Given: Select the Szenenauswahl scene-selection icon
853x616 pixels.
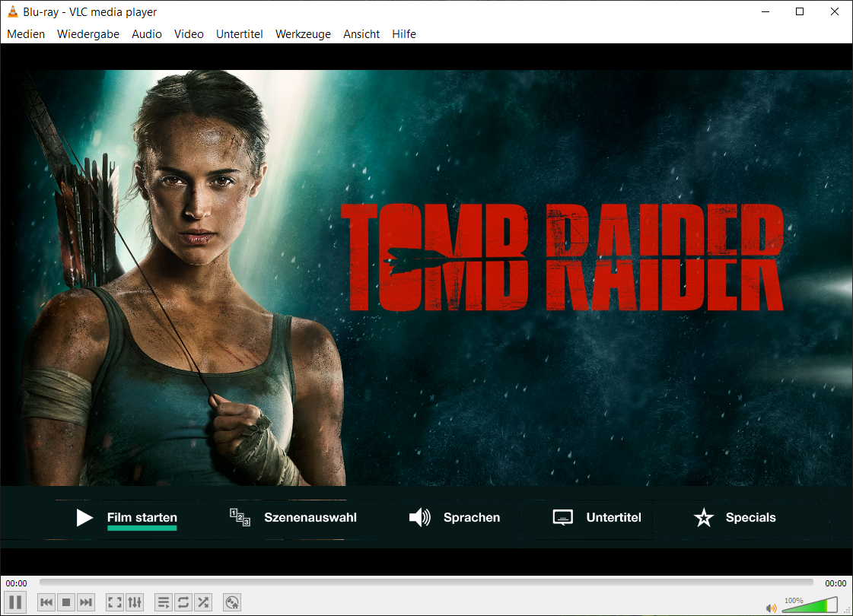Looking at the screenshot, I should pos(237,516).
